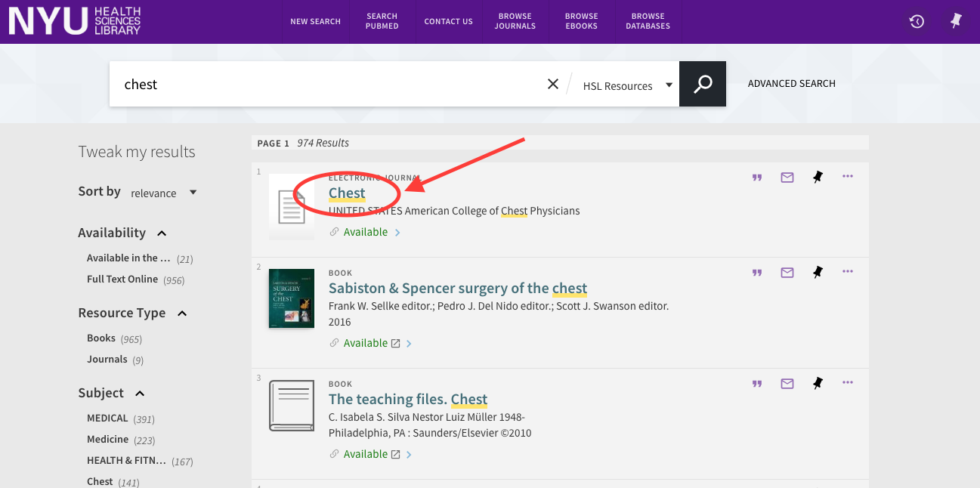980x488 pixels.
Task: Open saved items pin icon in header
Action: pyautogui.click(x=956, y=22)
